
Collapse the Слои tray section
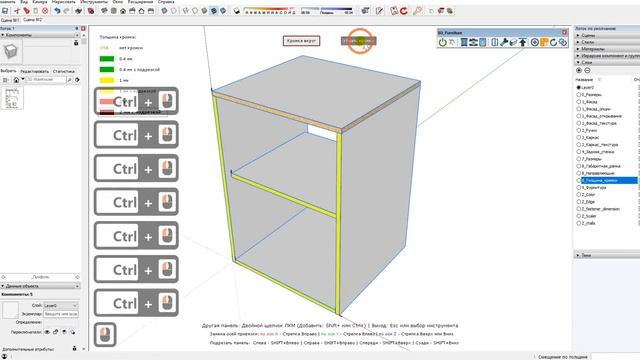pos(607,62)
